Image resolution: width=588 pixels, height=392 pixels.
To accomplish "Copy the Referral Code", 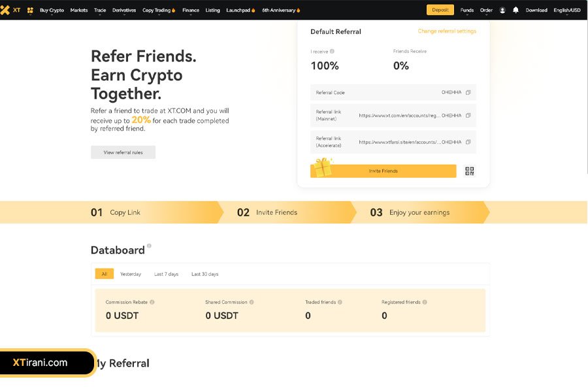I will (468, 93).
